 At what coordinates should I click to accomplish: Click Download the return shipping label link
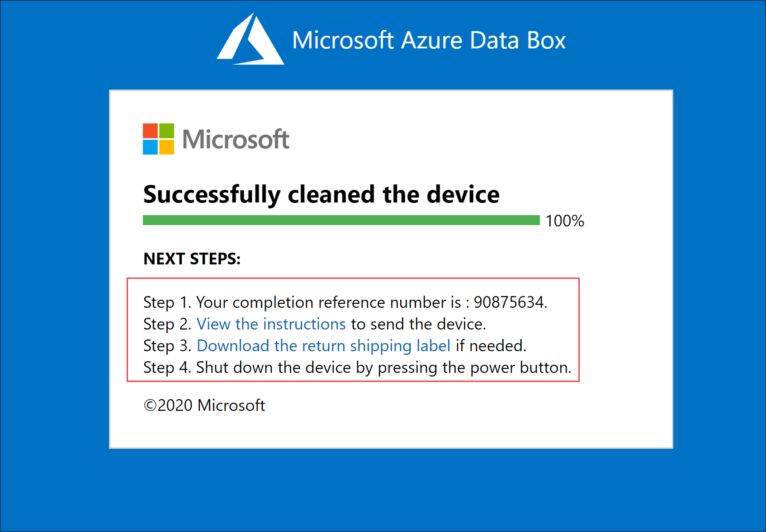[324, 346]
